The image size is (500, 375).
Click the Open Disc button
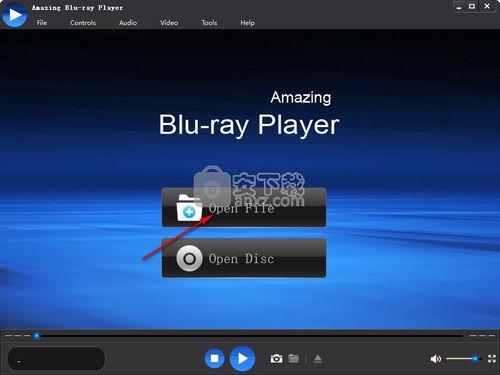(244, 258)
